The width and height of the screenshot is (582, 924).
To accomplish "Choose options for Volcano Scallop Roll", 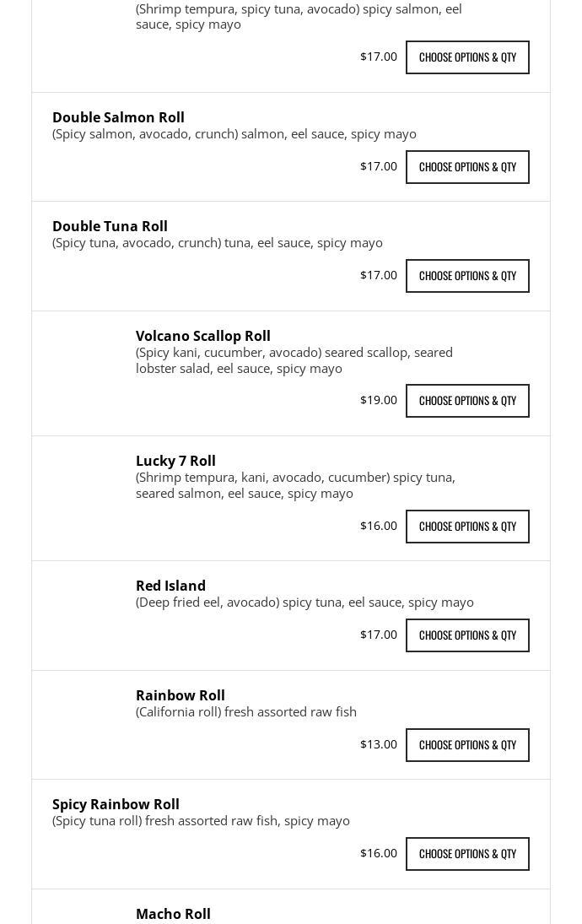I will coord(467,401).
